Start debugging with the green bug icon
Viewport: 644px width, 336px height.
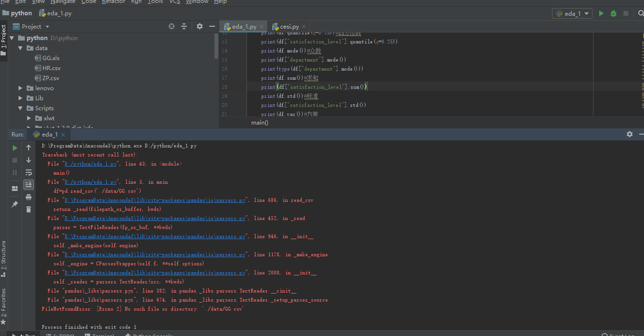click(613, 13)
